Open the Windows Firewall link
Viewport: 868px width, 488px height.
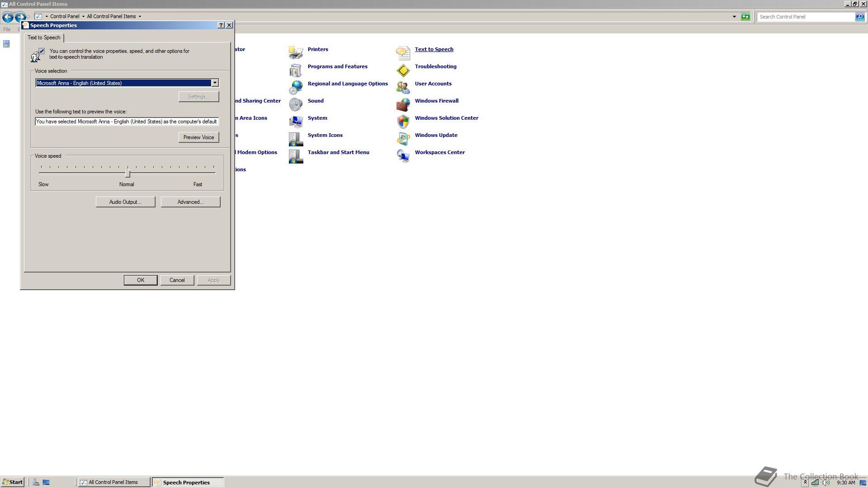(x=436, y=101)
